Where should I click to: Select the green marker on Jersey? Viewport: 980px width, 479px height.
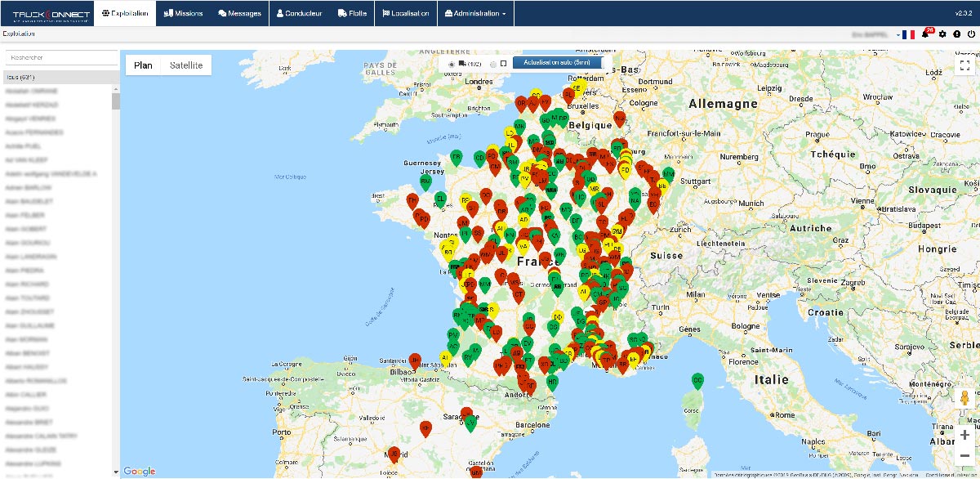425,182
